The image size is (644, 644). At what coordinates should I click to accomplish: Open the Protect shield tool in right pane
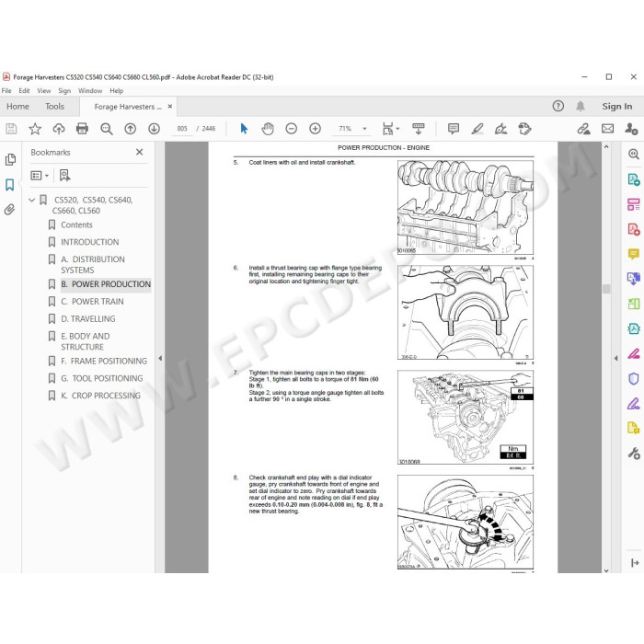pos(633,379)
